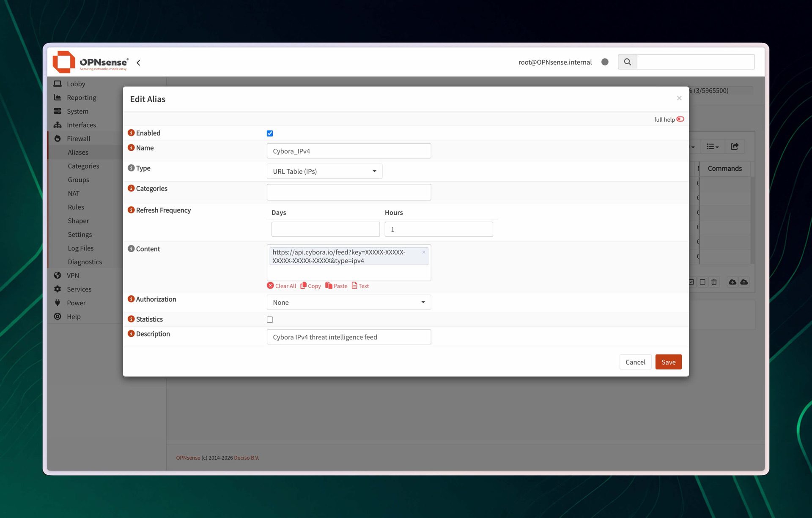The height and width of the screenshot is (518, 812).
Task: Click the Authorization info icon
Action: click(131, 299)
